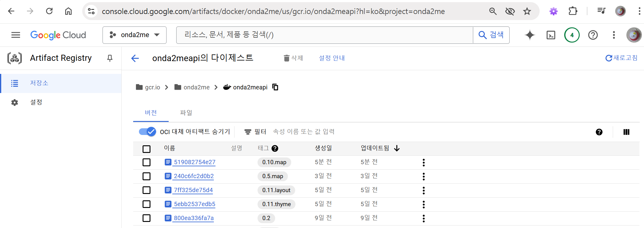Sort by the 이름 column header
This screenshot has height=228, width=644.
coord(170,148)
